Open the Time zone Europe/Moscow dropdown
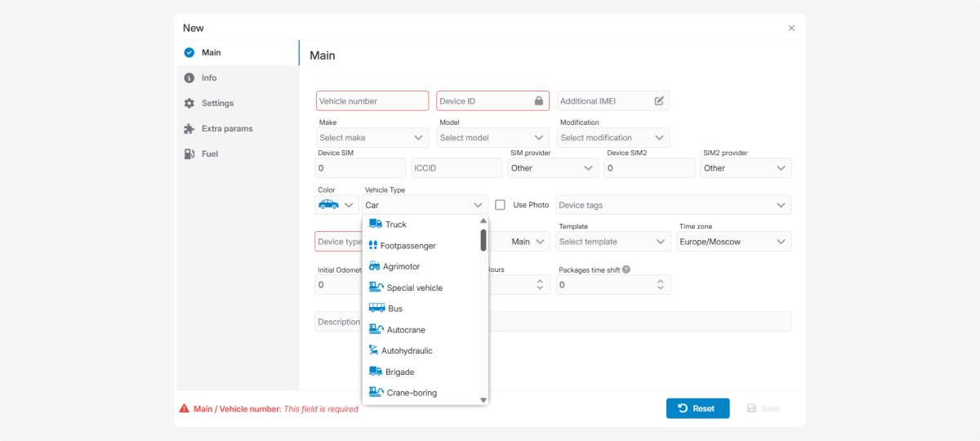This screenshot has width=980, height=441. (x=733, y=242)
